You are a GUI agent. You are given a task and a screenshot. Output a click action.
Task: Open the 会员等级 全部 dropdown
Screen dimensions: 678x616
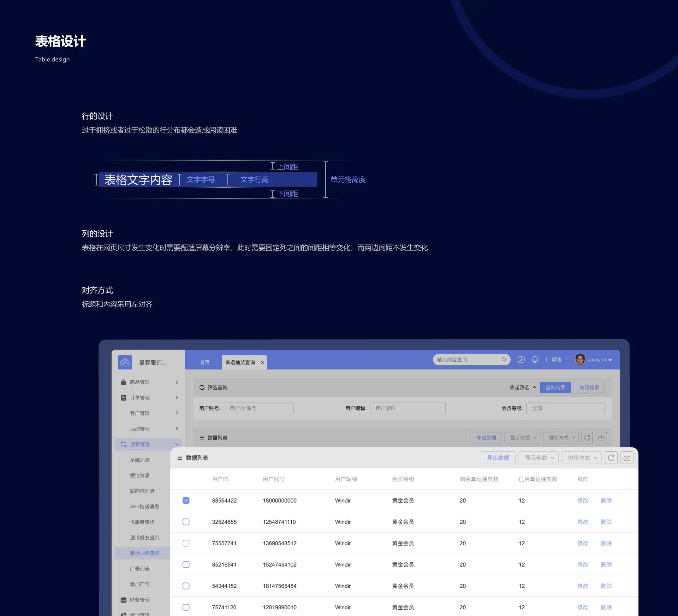click(x=566, y=408)
